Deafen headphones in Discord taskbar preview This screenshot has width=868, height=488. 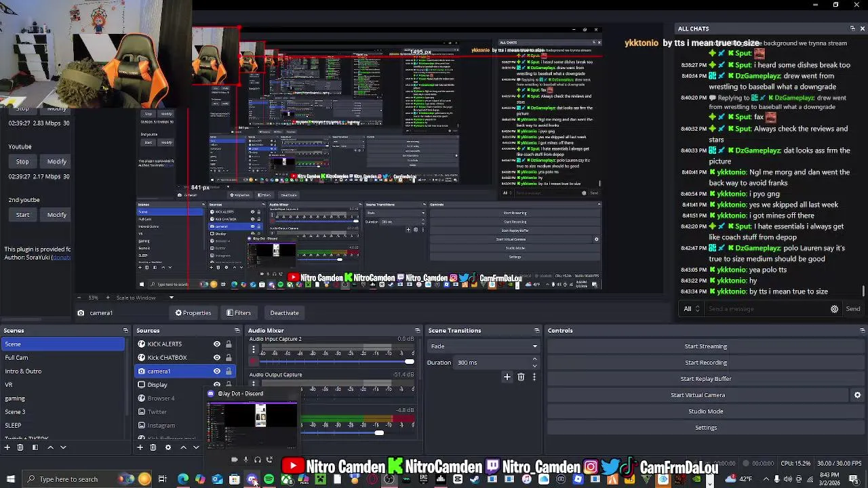[257, 460]
